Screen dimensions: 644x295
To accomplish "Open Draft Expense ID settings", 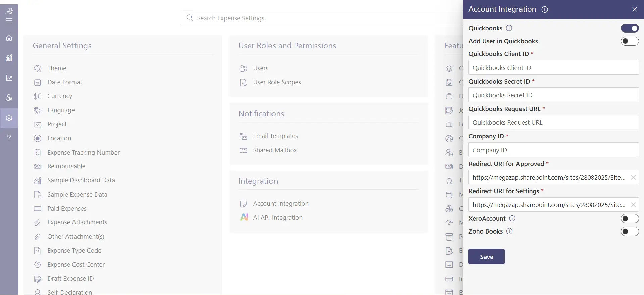I will pos(70,278).
